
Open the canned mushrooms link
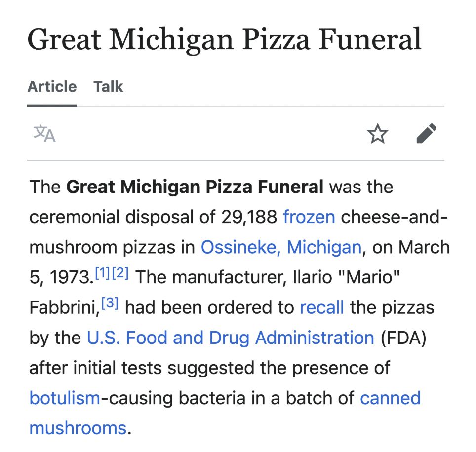[390, 398]
